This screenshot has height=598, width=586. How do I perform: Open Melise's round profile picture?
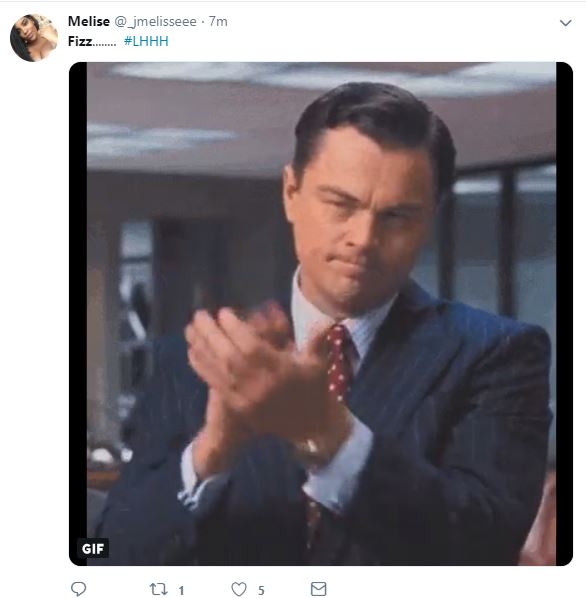coord(34,38)
